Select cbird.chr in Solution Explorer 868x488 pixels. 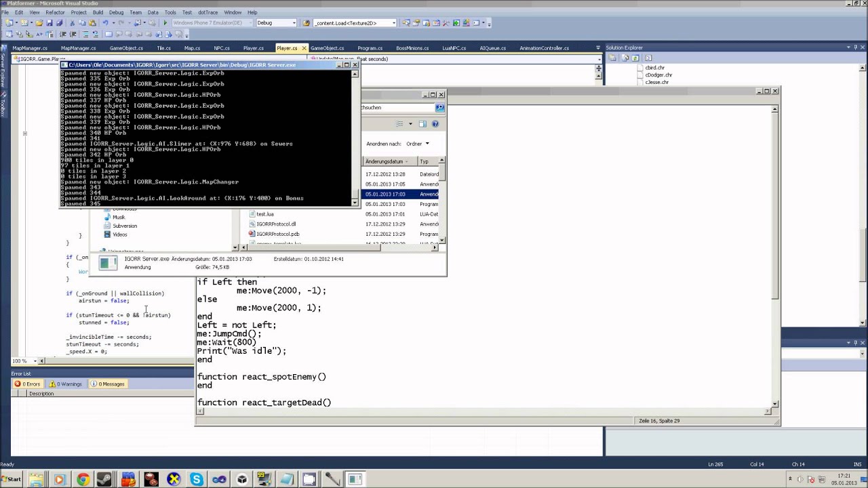[x=655, y=68]
